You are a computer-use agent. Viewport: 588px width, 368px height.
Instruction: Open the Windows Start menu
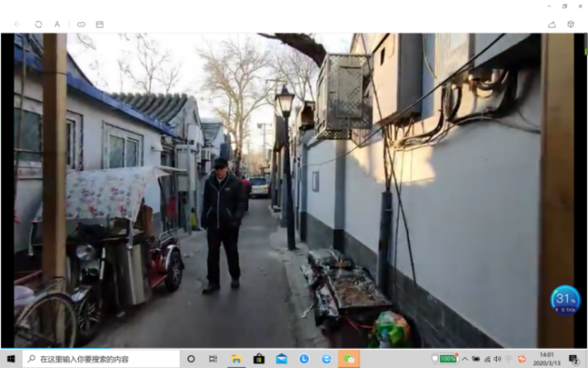11,359
